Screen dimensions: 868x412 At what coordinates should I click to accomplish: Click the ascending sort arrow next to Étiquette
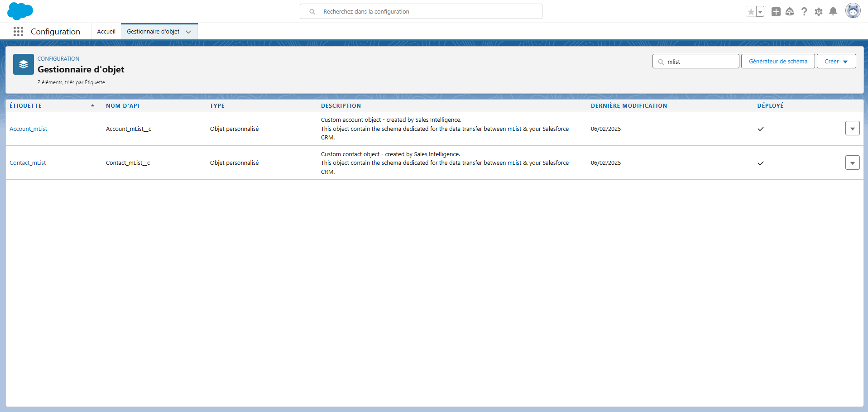coord(93,105)
